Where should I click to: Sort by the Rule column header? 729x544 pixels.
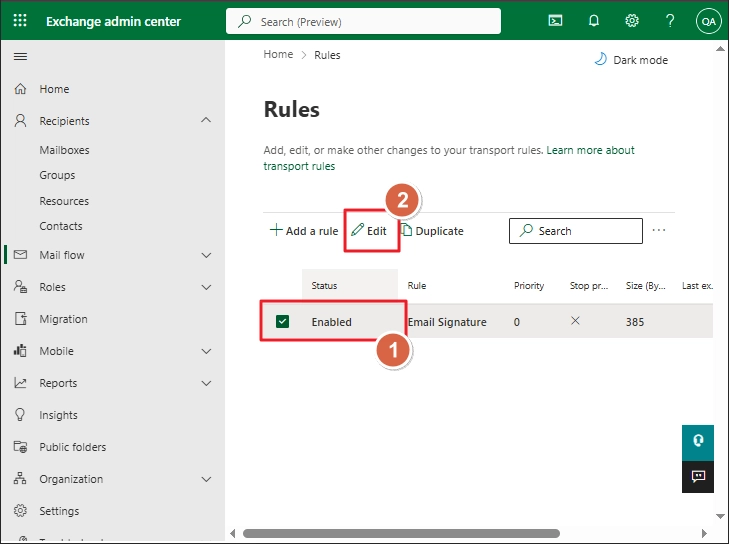click(x=417, y=285)
